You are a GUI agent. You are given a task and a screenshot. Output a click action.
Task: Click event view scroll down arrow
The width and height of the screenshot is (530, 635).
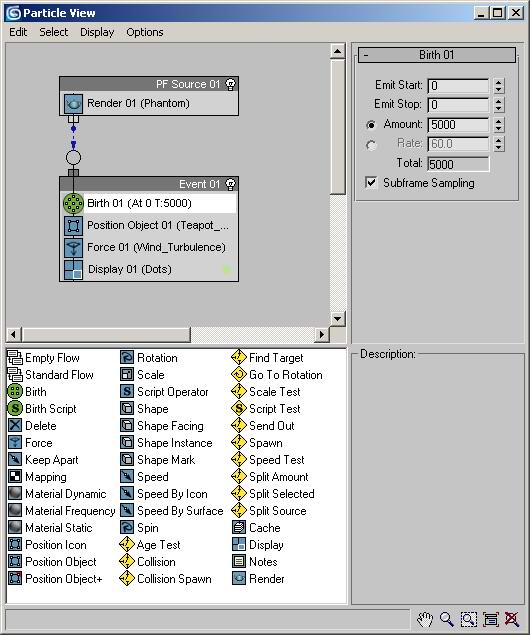click(338, 319)
